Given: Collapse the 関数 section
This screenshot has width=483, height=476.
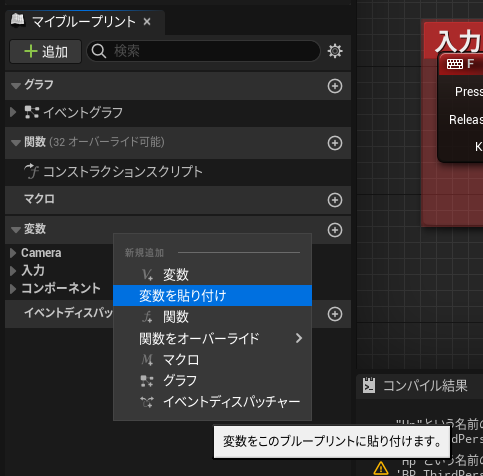Looking at the screenshot, I should (16, 143).
